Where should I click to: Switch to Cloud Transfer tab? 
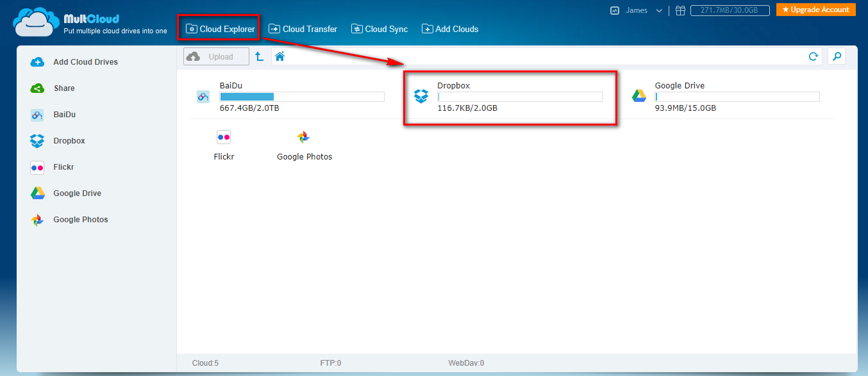(x=303, y=29)
